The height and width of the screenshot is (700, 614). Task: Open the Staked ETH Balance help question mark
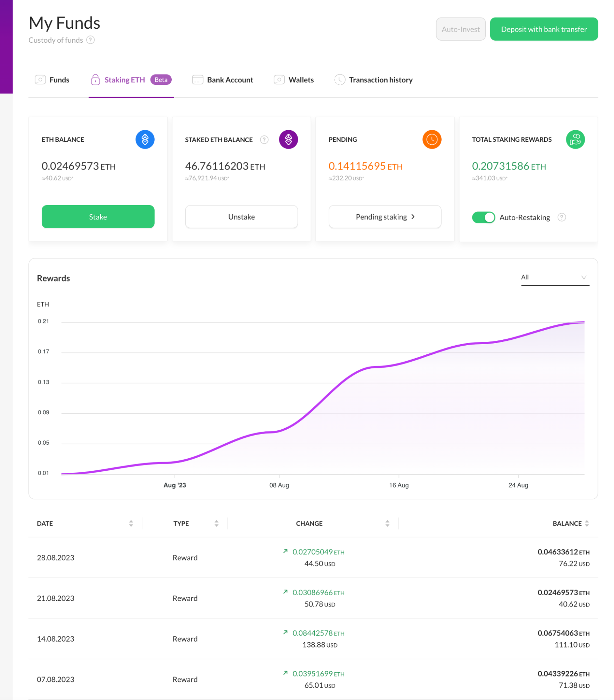[264, 140]
